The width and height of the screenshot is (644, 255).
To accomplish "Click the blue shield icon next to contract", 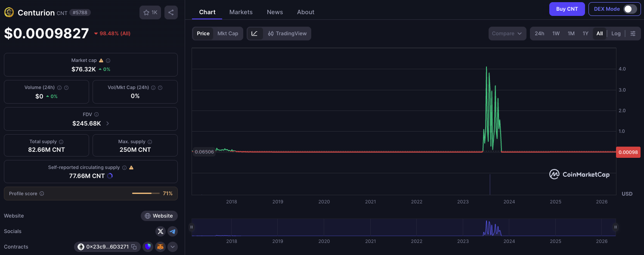I will (148, 247).
